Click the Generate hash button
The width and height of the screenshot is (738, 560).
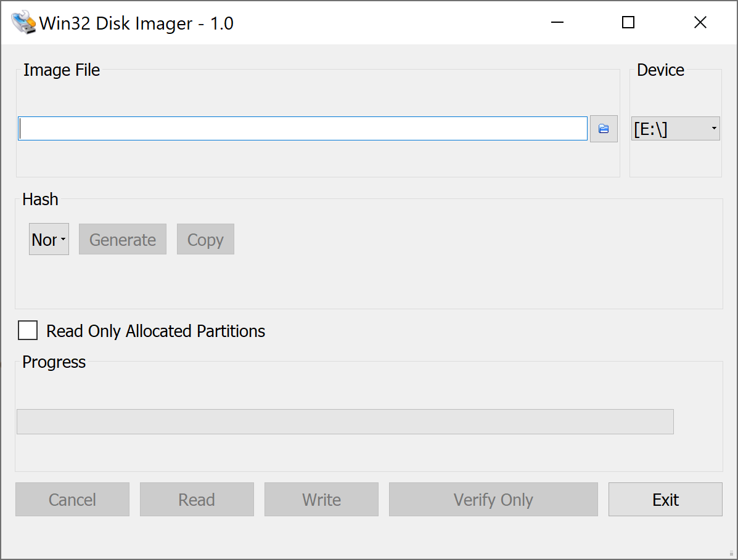coord(123,239)
